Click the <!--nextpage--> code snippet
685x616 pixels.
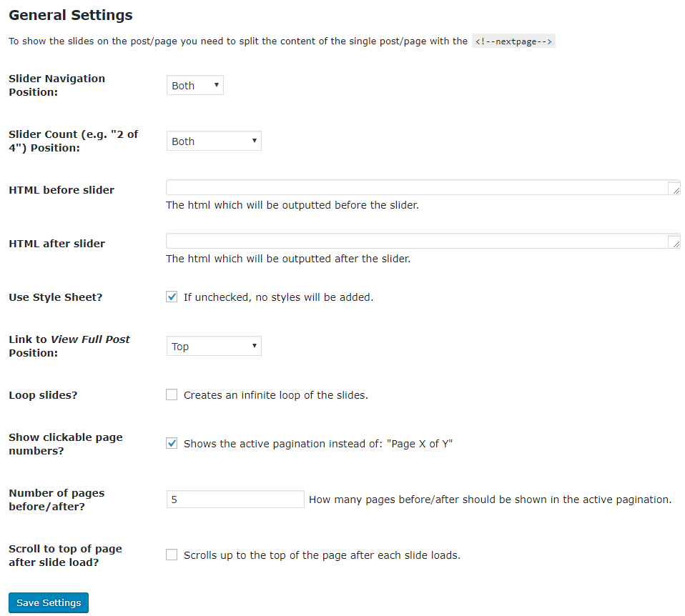coord(513,41)
